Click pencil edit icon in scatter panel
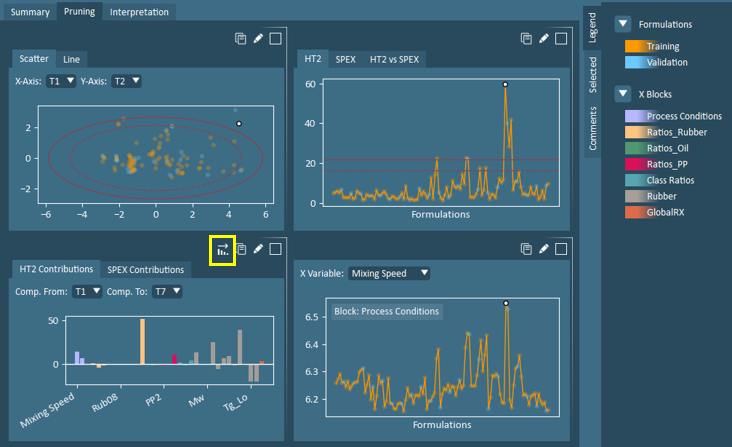The width and height of the screenshot is (732, 447). pos(258,39)
